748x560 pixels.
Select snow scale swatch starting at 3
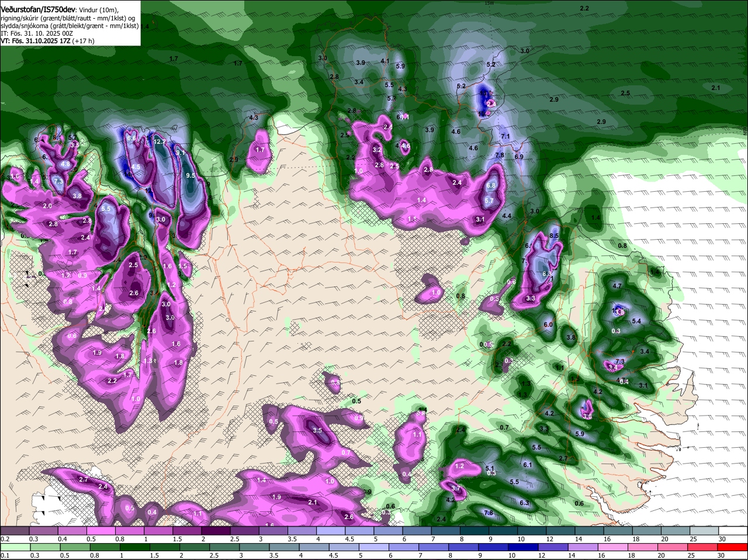pos(275,531)
